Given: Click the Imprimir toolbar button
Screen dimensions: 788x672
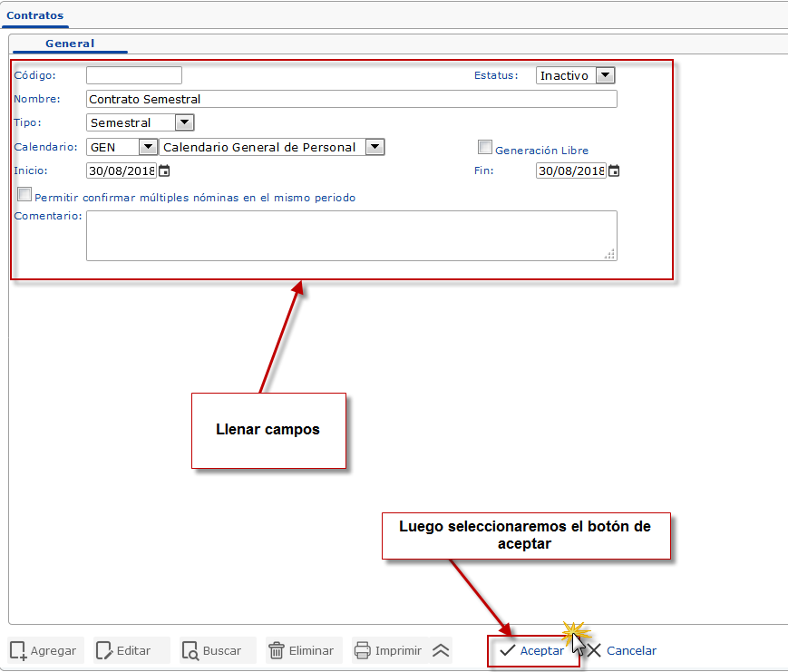Looking at the screenshot, I should [x=388, y=650].
